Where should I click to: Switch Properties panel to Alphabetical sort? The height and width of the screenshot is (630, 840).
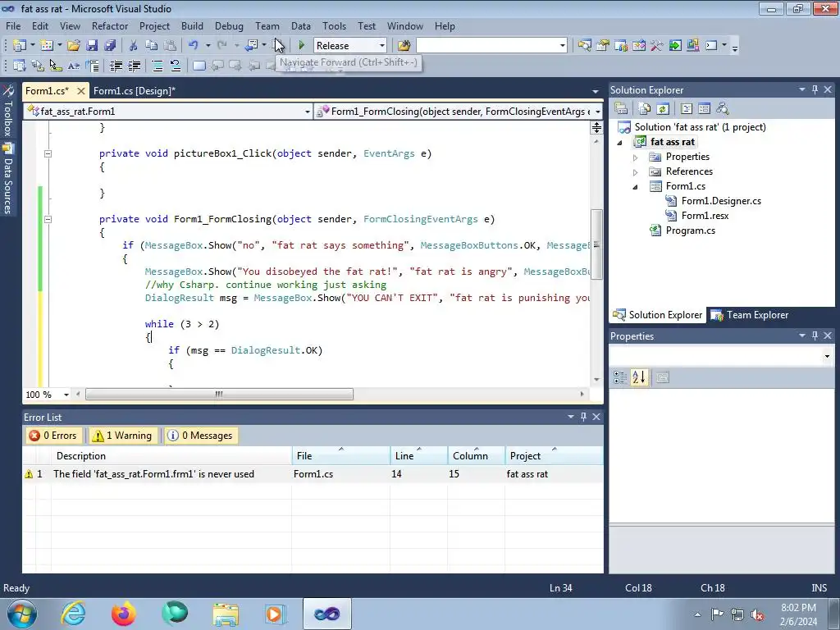638,377
